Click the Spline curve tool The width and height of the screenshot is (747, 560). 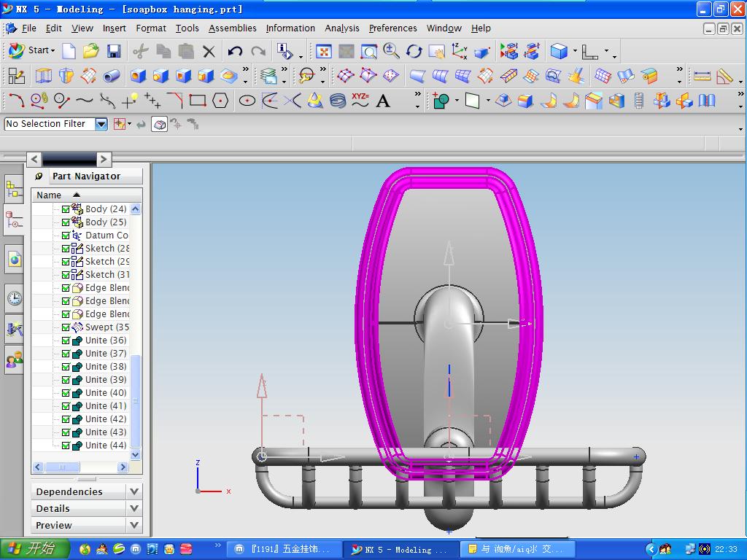pos(85,101)
